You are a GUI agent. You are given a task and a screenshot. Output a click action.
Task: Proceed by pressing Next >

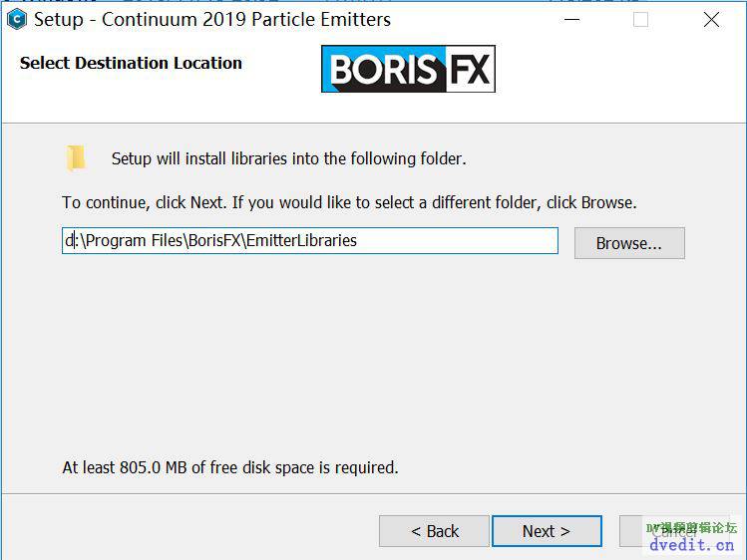click(x=547, y=531)
